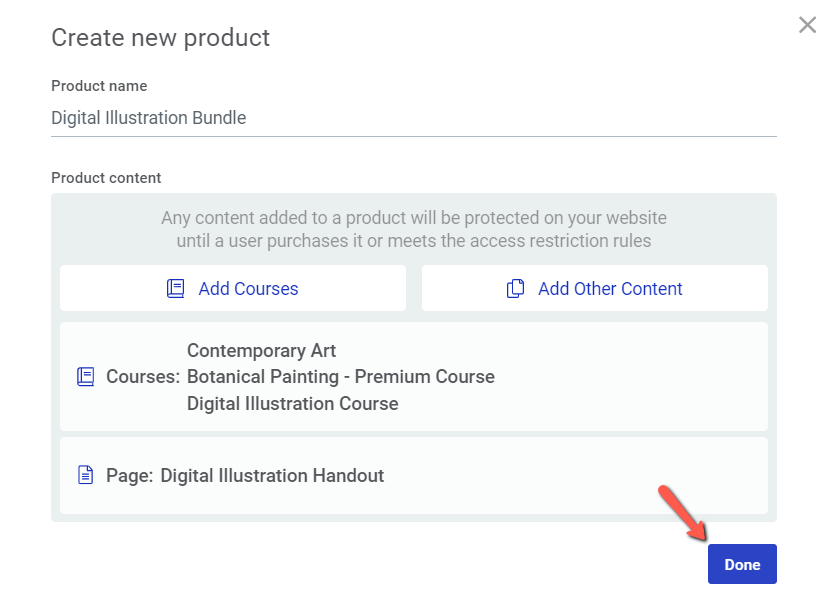Click the Courses row book icon
The width and height of the screenshot is (816, 599).
(x=86, y=377)
